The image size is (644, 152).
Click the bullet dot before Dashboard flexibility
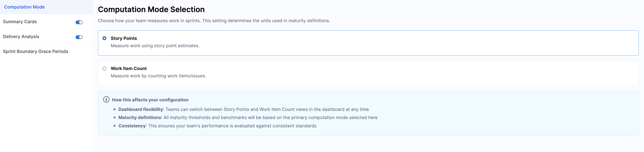[x=115, y=109]
